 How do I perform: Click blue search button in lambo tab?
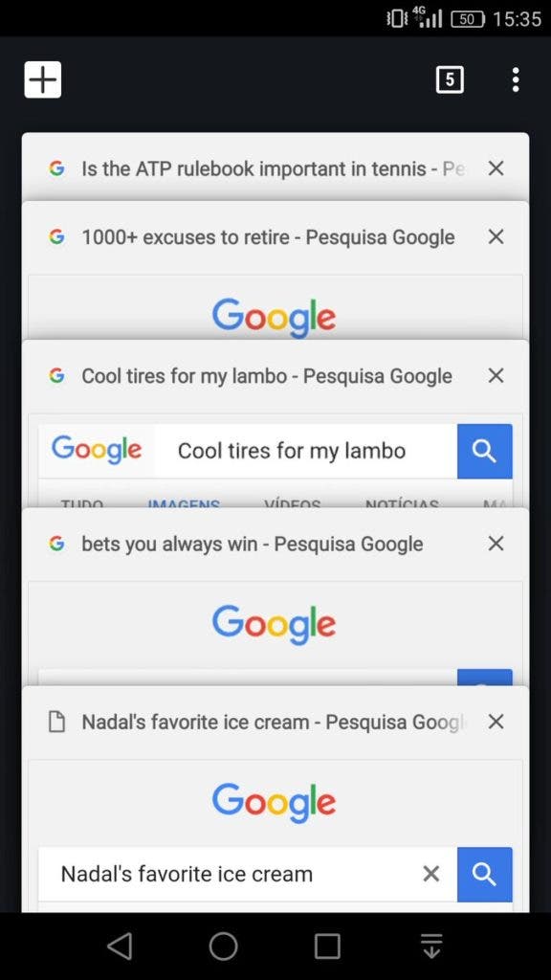485,452
